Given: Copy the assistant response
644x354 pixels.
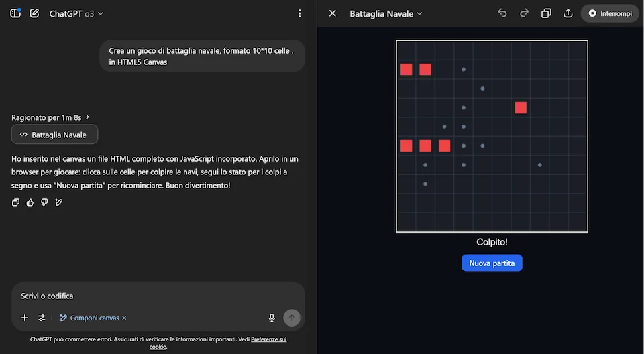Looking at the screenshot, I should pyautogui.click(x=15, y=202).
